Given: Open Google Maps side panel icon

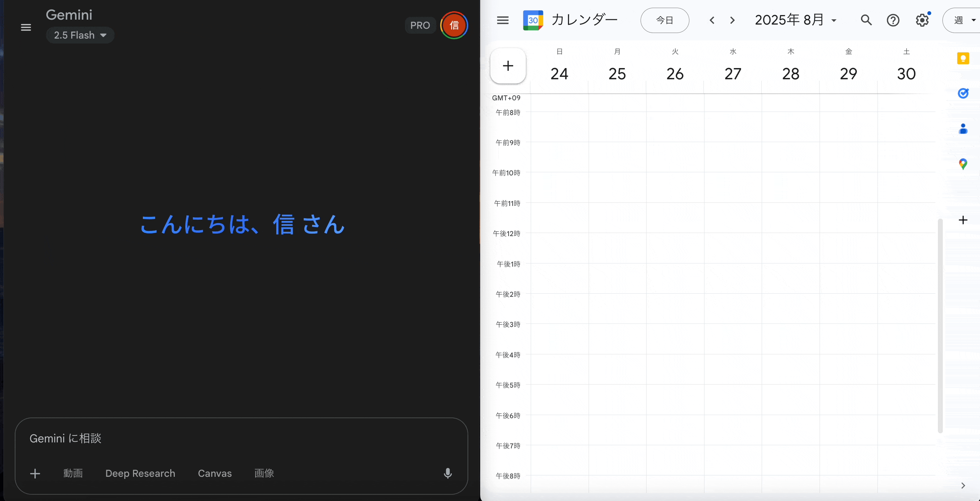Looking at the screenshot, I should [963, 164].
